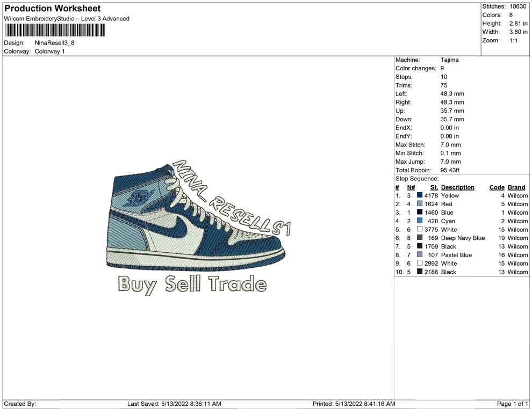Pick the Black 1709 color swatch

click(420, 246)
